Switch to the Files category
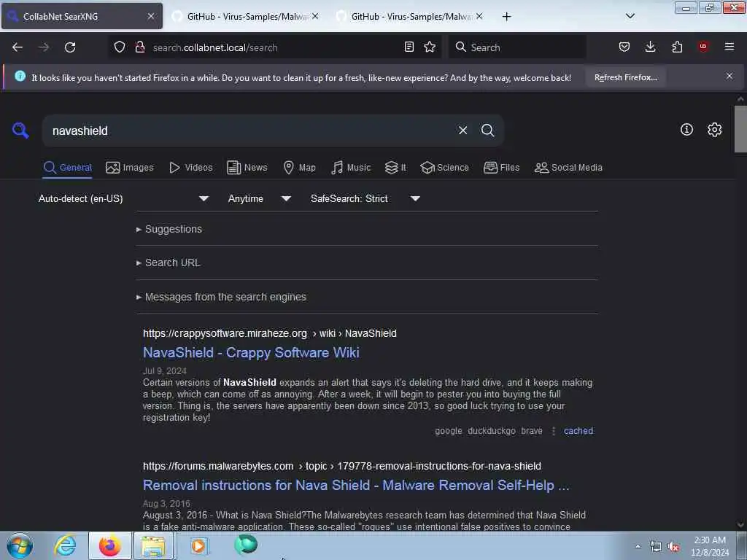Image resolution: width=747 pixels, height=560 pixels. pyautogui.click(x=501, y=168)
